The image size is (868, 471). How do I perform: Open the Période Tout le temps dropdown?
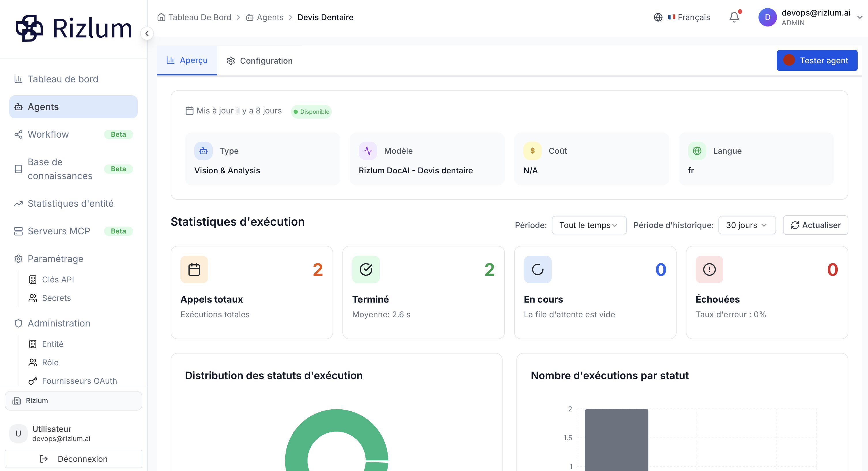tap(589, 225)
